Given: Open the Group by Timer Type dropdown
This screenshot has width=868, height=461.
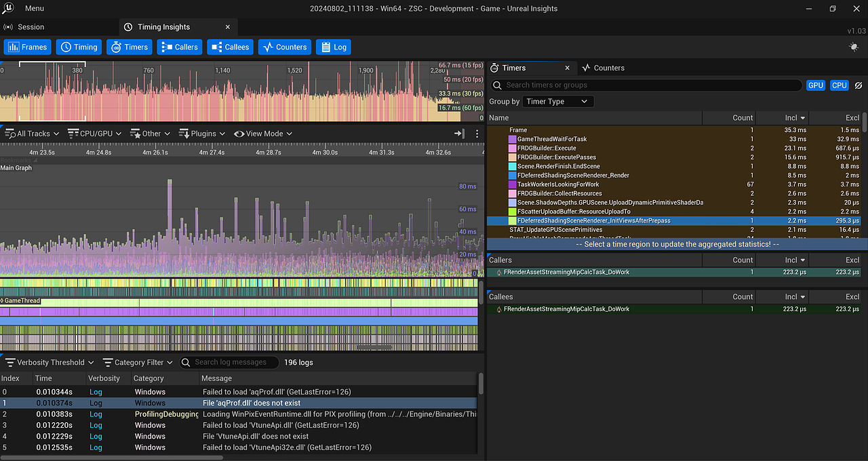Looking at the screenshot, I should pyautogui.click(x=557, y=102).
